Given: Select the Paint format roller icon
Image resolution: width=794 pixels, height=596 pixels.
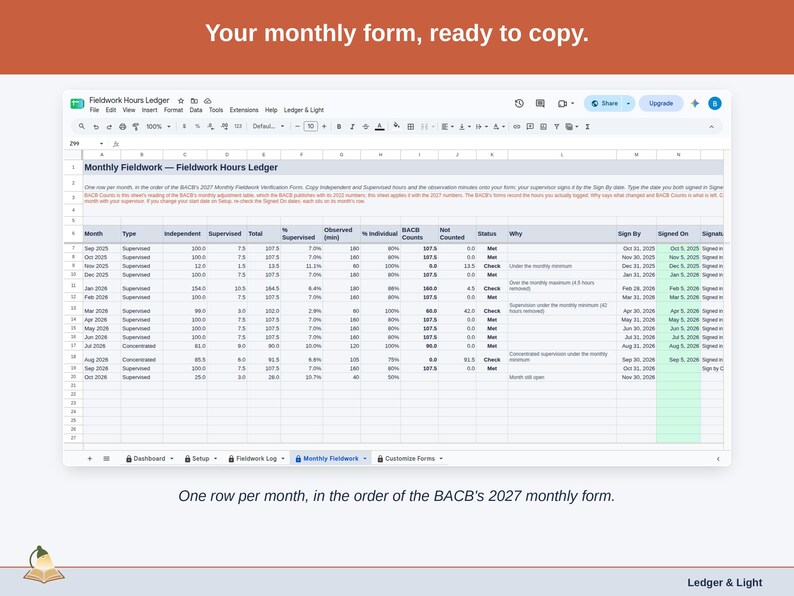Looking at the screenshot, I should [x=136, y=127].
